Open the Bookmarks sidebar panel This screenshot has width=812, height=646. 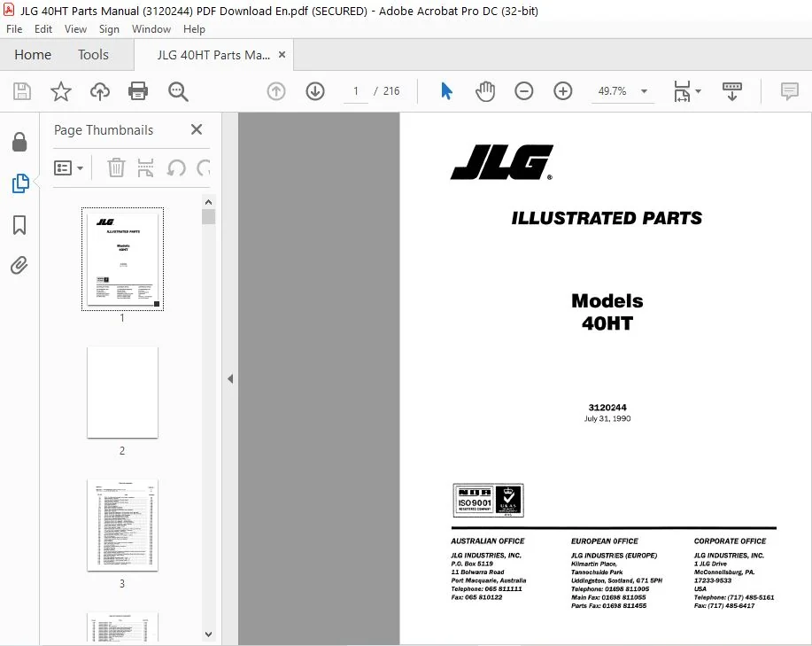tap(19, 225)
